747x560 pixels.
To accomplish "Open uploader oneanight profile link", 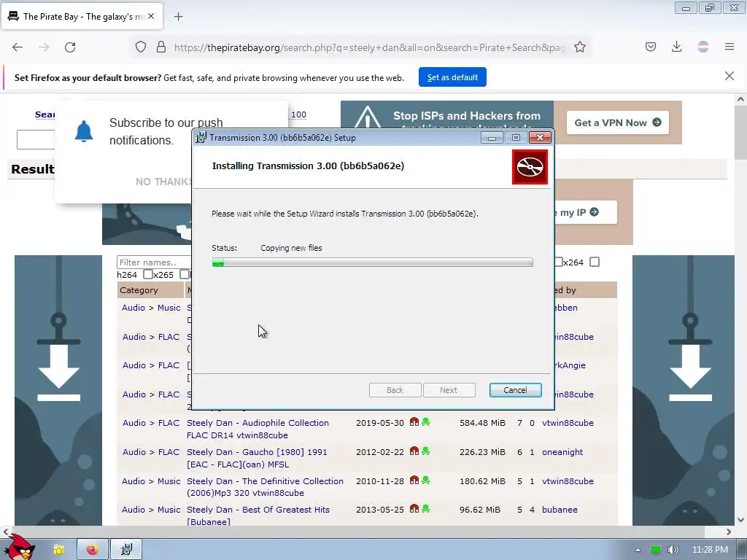I will (562, 452).
